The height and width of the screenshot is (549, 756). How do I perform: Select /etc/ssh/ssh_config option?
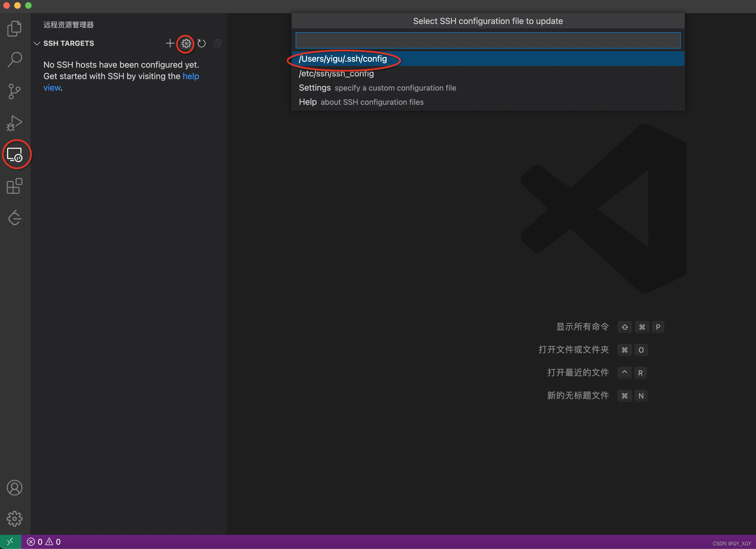point(336,73)
